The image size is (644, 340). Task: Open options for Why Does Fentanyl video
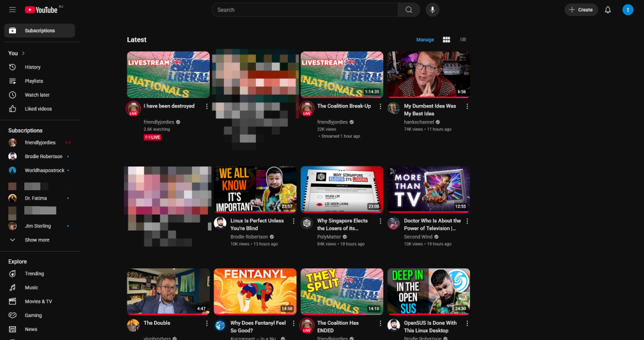pyautogui.click(x=294, y=323)
